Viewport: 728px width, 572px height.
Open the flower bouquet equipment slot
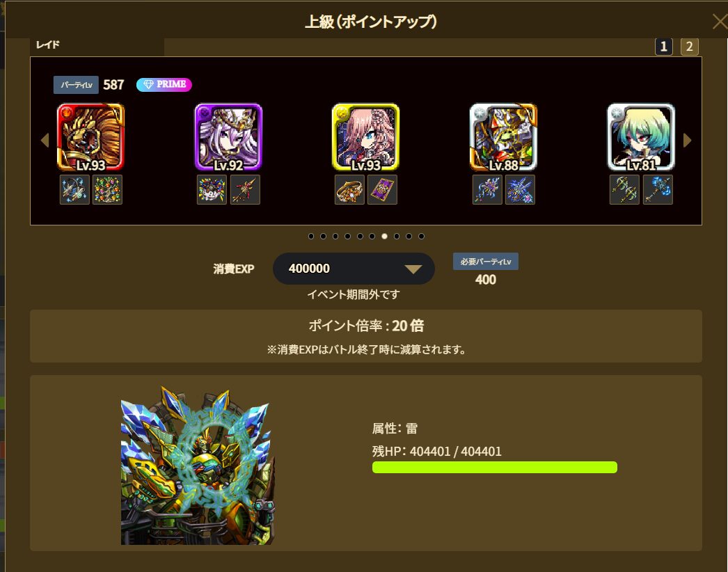pos(212,189)
